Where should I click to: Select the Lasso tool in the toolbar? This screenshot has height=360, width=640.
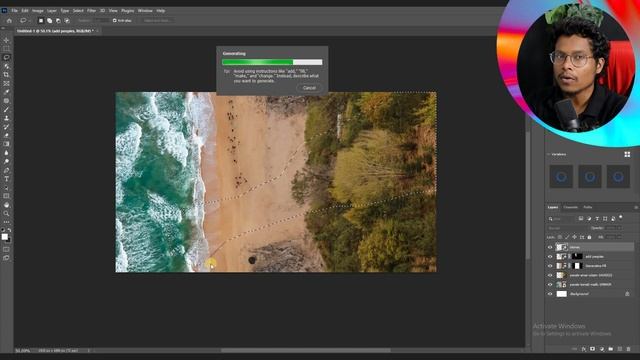coord(6,58)
